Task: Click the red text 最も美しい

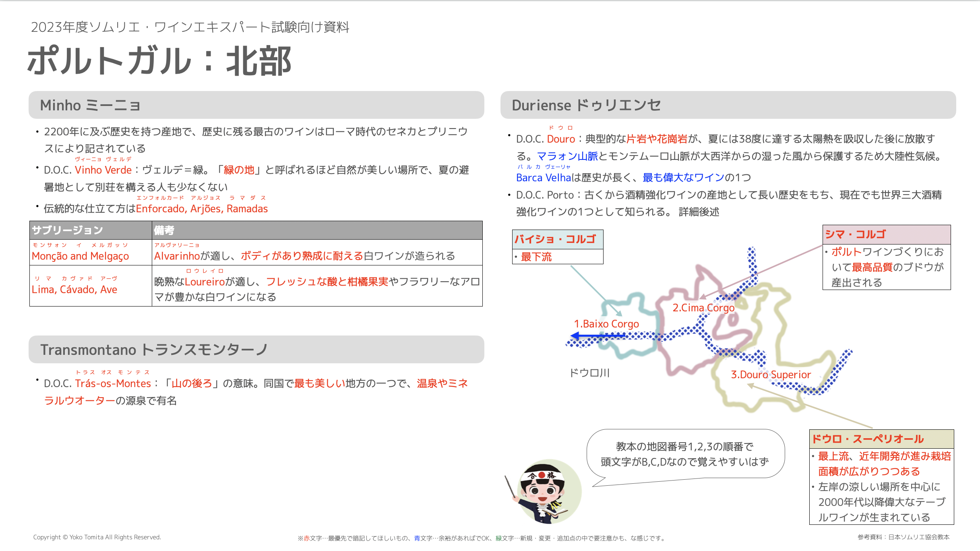Action: 320,383
